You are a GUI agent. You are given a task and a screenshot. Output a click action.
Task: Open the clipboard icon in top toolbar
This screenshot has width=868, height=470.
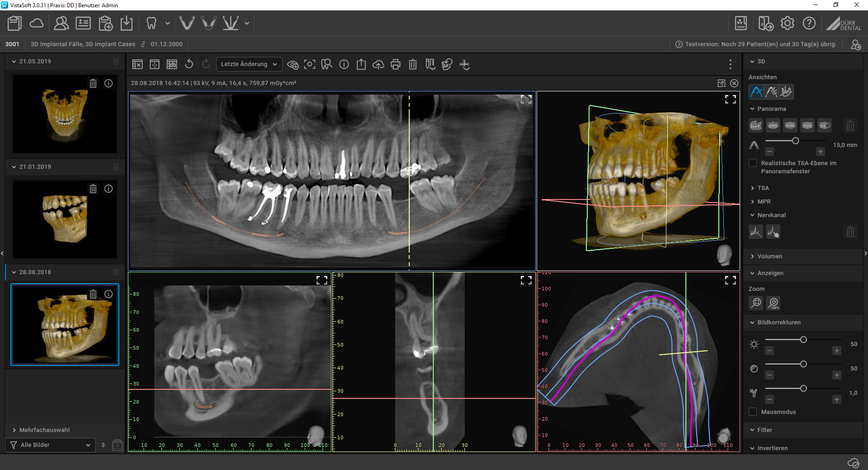(14, 23)
